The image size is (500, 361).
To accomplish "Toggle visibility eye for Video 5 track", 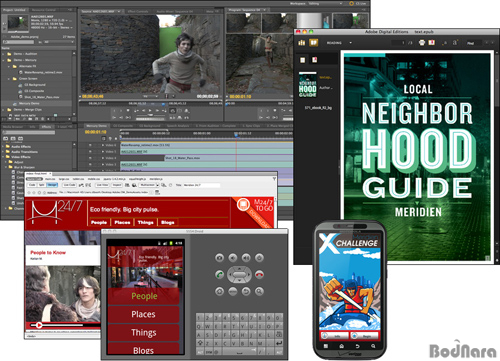I will pos(90,152).
